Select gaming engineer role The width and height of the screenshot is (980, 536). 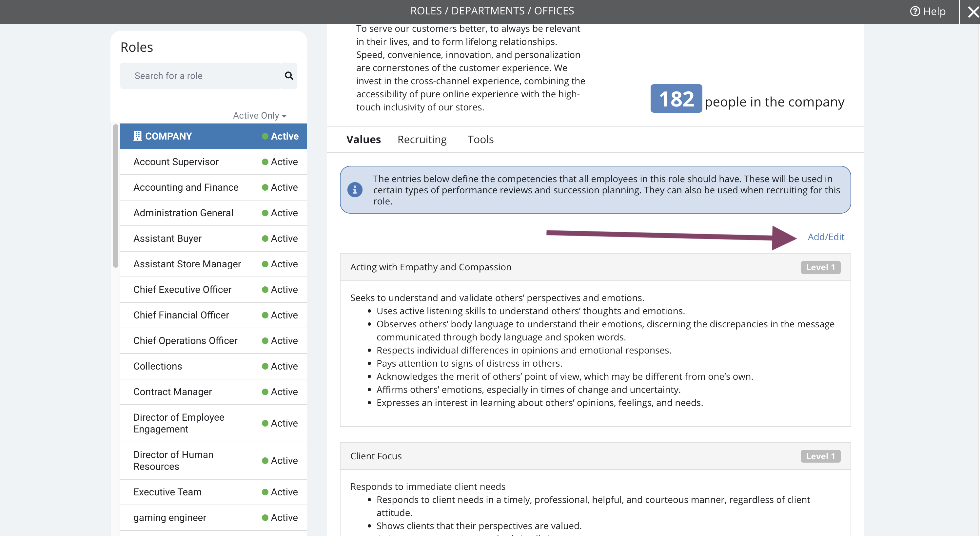213,517
